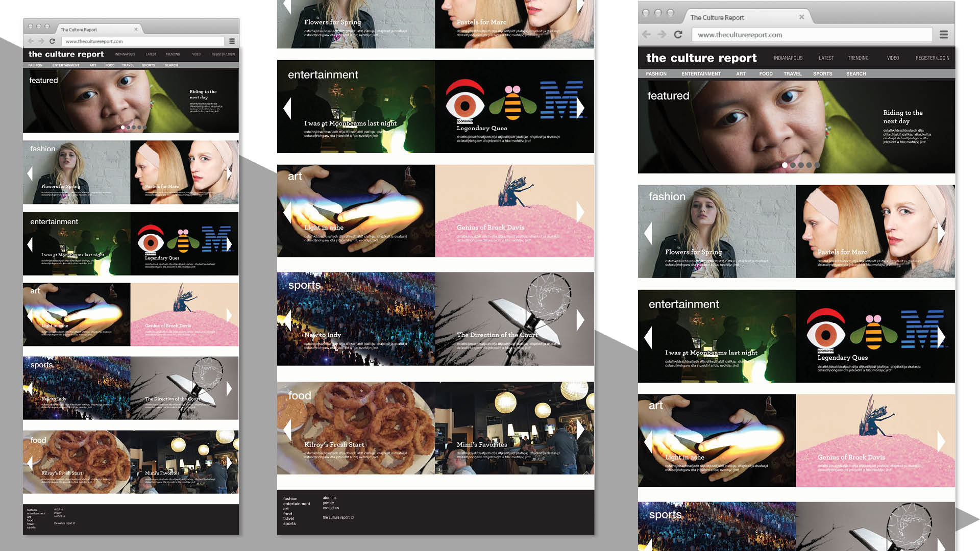Image resolution: width=980 pixels, height=551 pixels.
Task: Go to SPORTS in right browser category bar
Action: pyautogui.click(x=822, y=74)
